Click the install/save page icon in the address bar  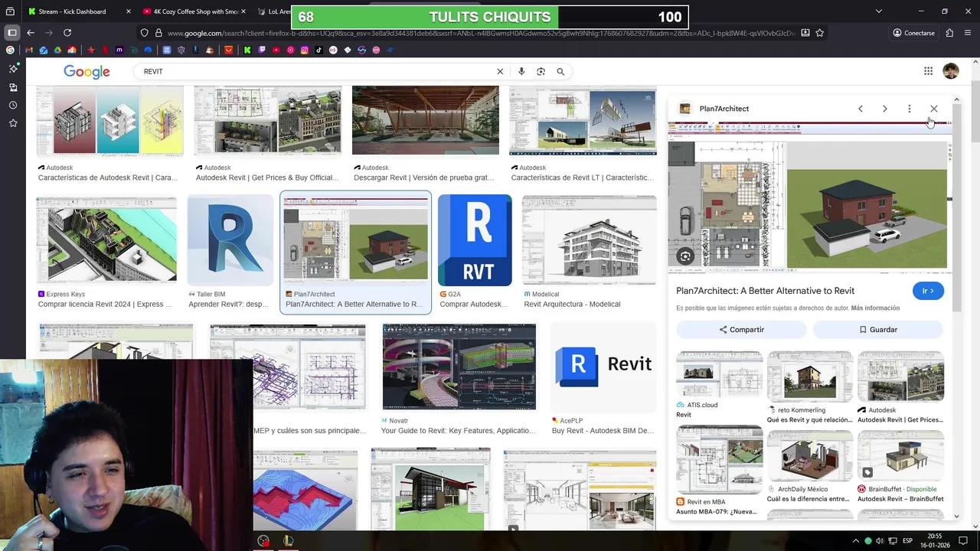(x=805, y=33)
